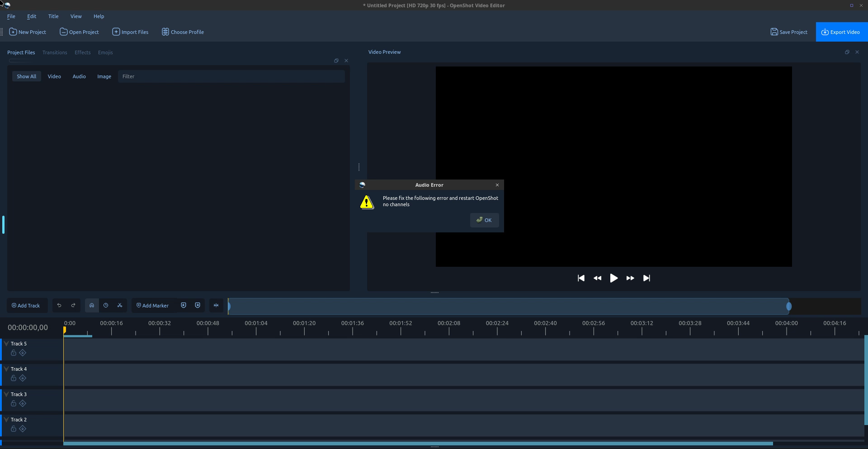Toggle snapping magnet in timeline toolbar
Viewport: 868px width, 449px height.
point(92,306)
